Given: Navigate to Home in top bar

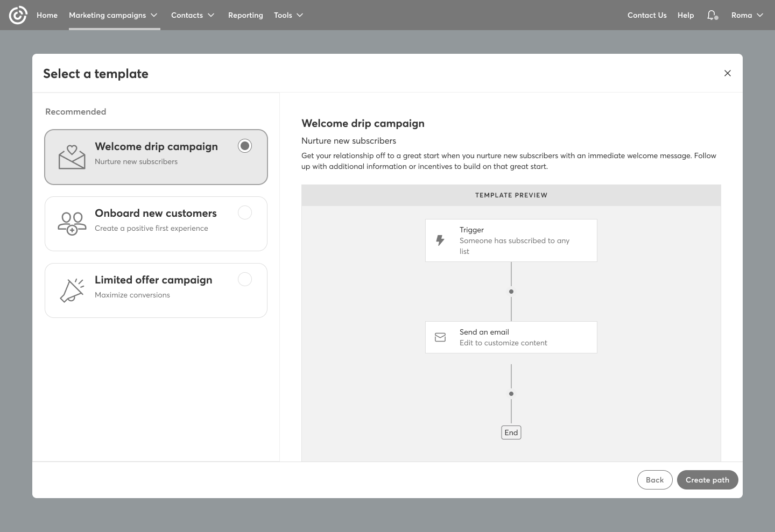Looking at the screenshot, I should coord(47,15).
